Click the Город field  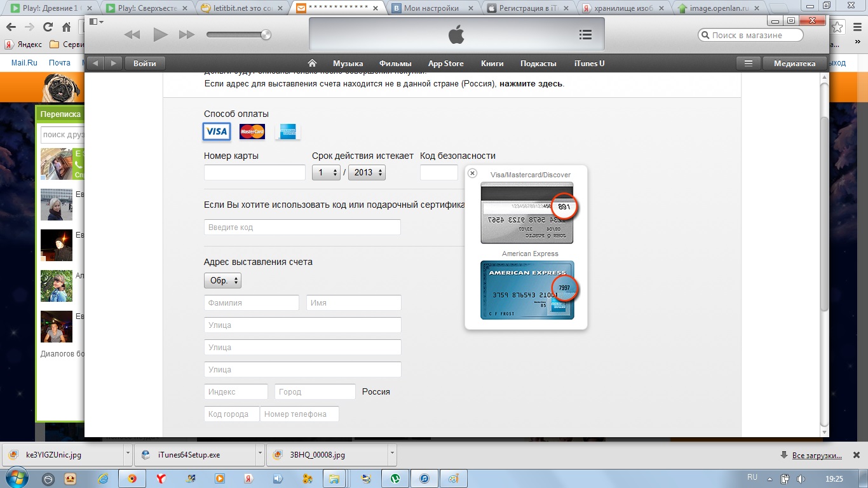click(x=315, y=392)
